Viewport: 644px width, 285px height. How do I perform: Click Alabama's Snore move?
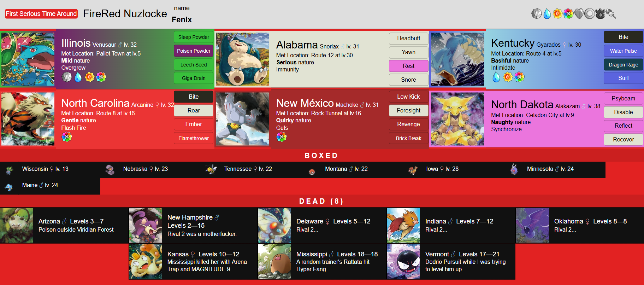coord(408,80)
